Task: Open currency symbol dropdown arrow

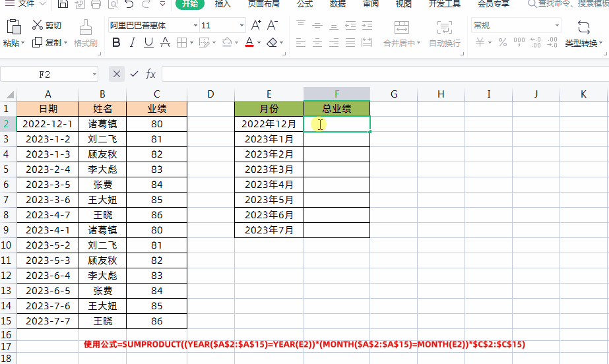Action: point(490,43)
